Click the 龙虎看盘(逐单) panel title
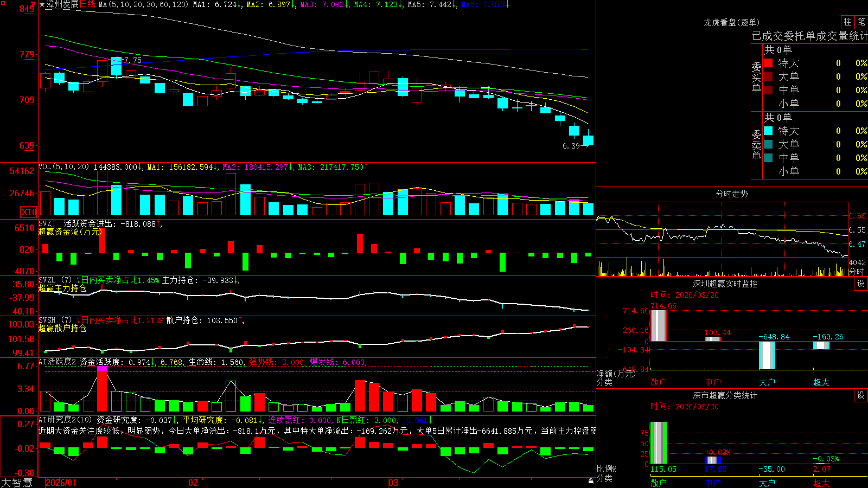The width and height of the screenshot is (868, 488). tap(731, 22)
